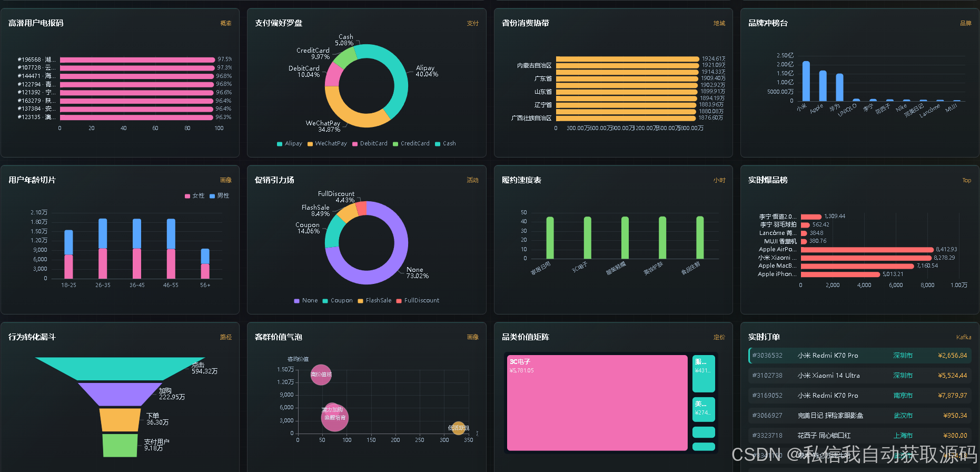This screenshot has width=980, height=472.
Task: Click the 支付用户 funnel stage
Action: tap(120, 445)
